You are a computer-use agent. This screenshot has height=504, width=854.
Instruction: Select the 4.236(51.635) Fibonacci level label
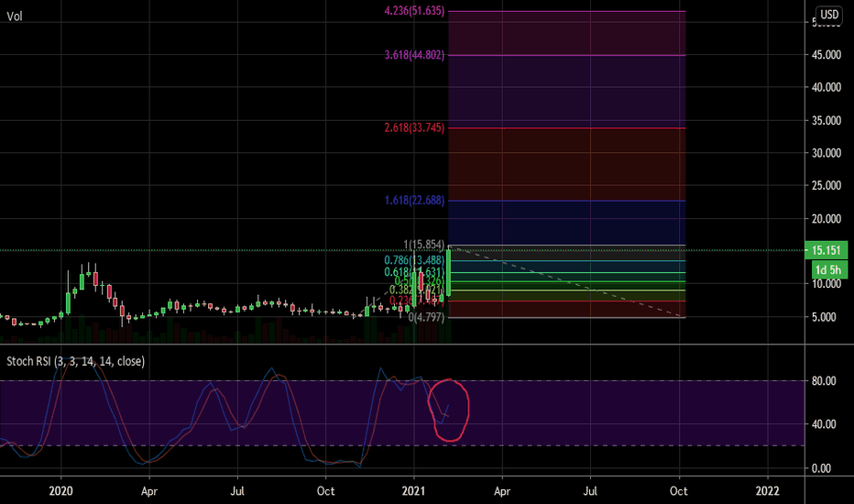click(414, 11)
